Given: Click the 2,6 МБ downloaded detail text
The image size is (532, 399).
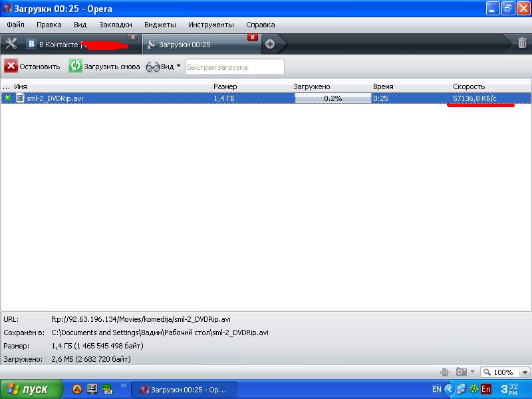Looking at the screenshot, I should (91, 359).
